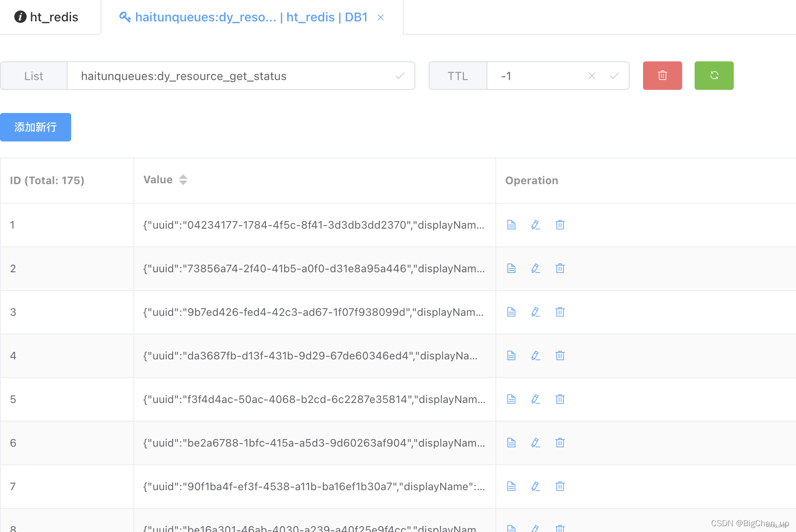View full value of row 6
Image resolution: width=796 pixels, height=532 pixels.
pyautogui.click(x=511, y=443)
